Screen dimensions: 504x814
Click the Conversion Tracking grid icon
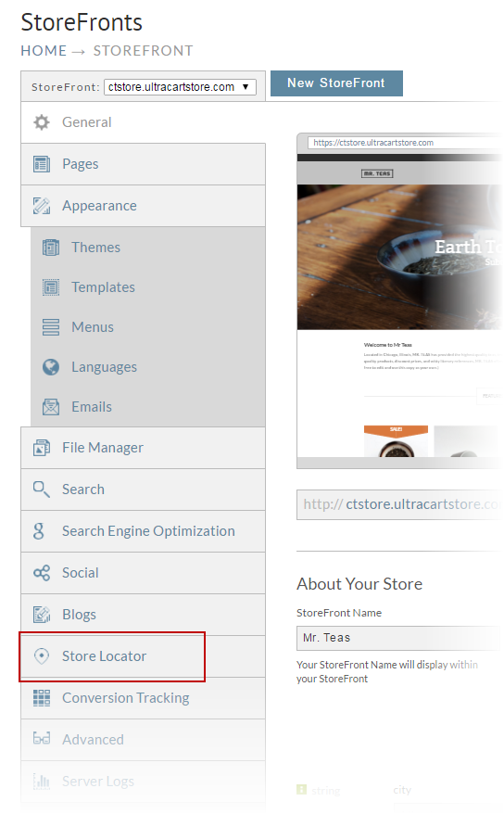pos(42,698)
